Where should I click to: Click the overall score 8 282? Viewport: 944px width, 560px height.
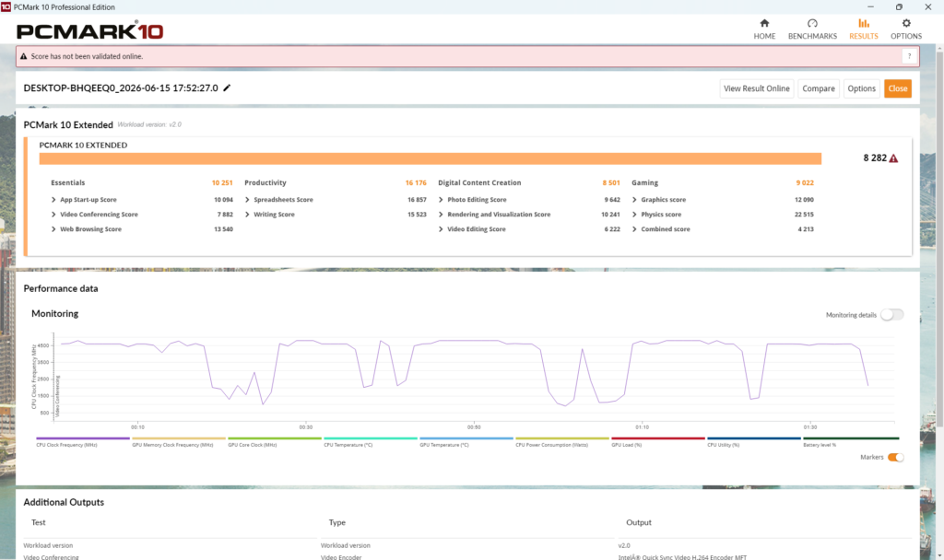coord(875,158)
